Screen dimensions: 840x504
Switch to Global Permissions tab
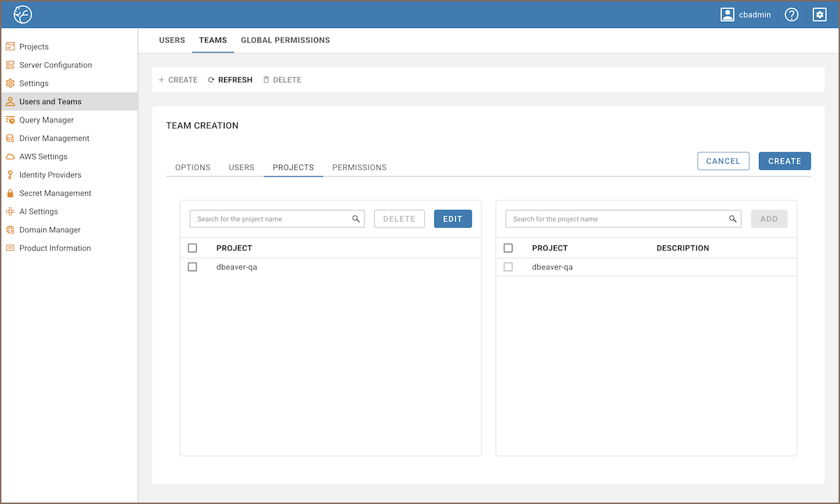click(x=285, y=40)
